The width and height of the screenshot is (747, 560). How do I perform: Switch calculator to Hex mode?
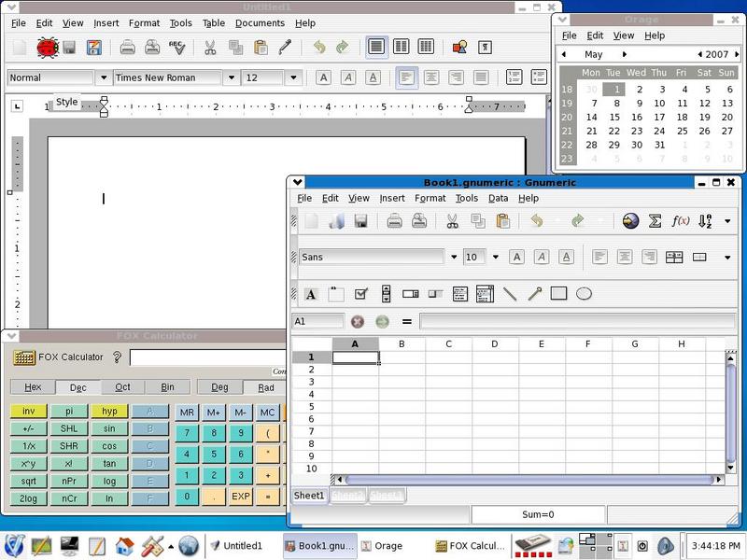point(33,387)
